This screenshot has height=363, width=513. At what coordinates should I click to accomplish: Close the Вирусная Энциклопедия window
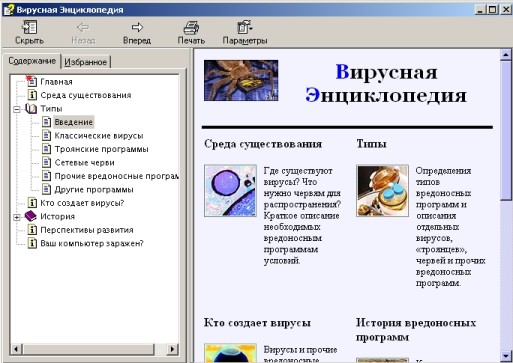(505, 10)
